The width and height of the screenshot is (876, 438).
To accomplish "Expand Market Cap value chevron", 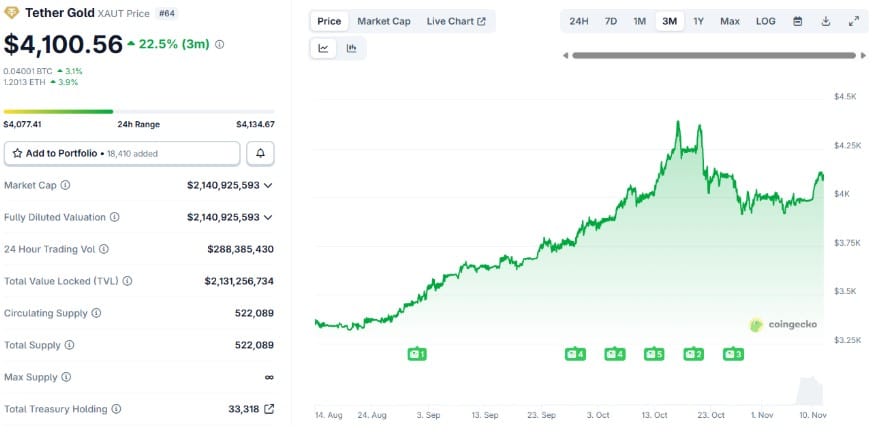I will (268, 185).
